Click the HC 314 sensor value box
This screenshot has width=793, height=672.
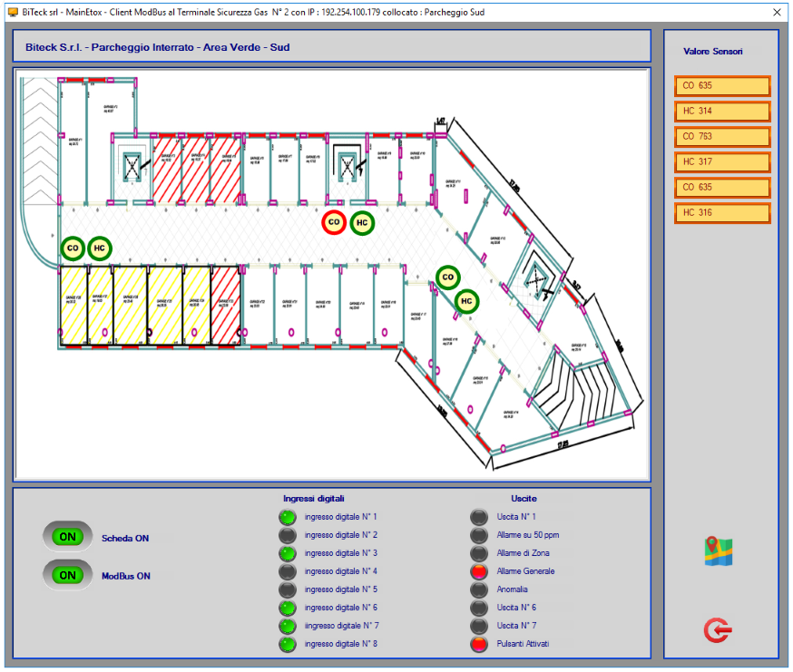point(722,112)
